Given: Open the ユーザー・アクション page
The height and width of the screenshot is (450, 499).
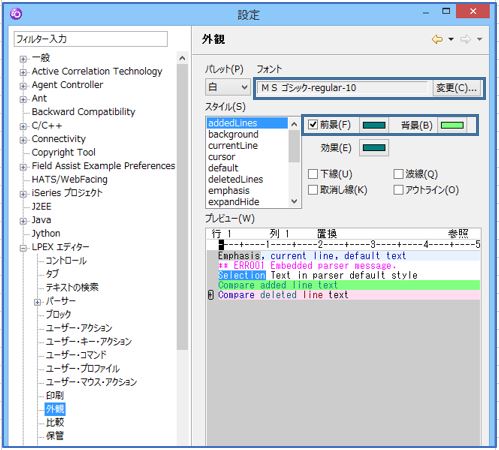Looking at the screenshot, I should tap(79, 328).
